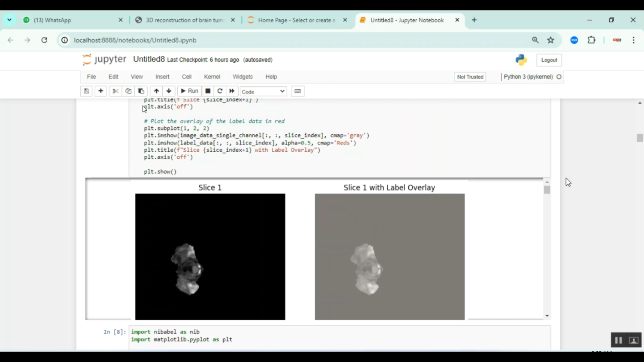Expand the Code cell type dropdown

[x=263, y=91]
